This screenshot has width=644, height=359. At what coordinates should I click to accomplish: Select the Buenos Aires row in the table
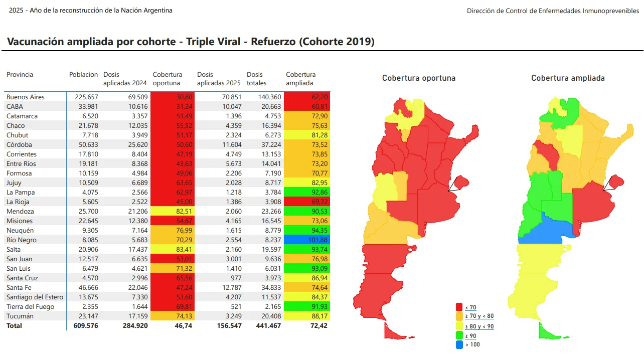(x=26, y=97)
